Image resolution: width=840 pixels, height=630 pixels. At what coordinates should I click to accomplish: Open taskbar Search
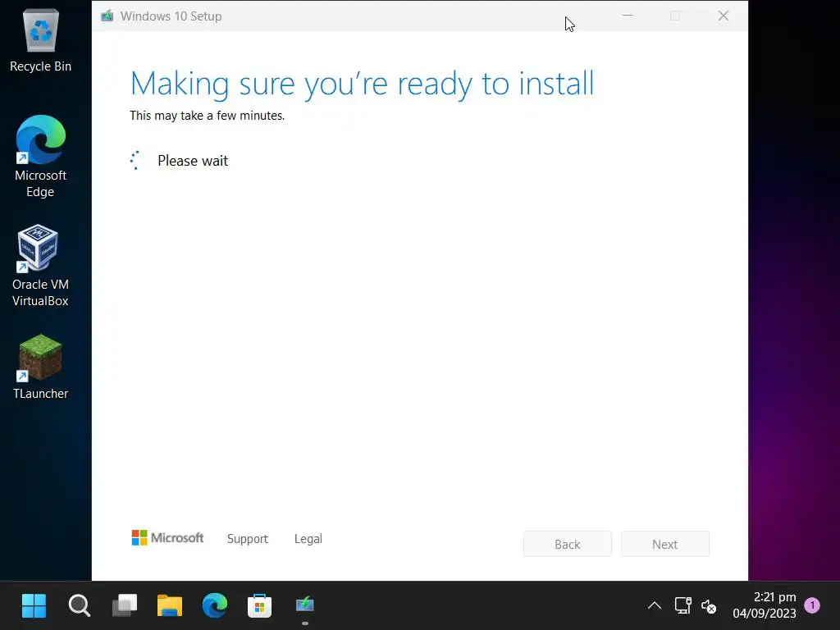pyautogui.click(x=80, y=606)
